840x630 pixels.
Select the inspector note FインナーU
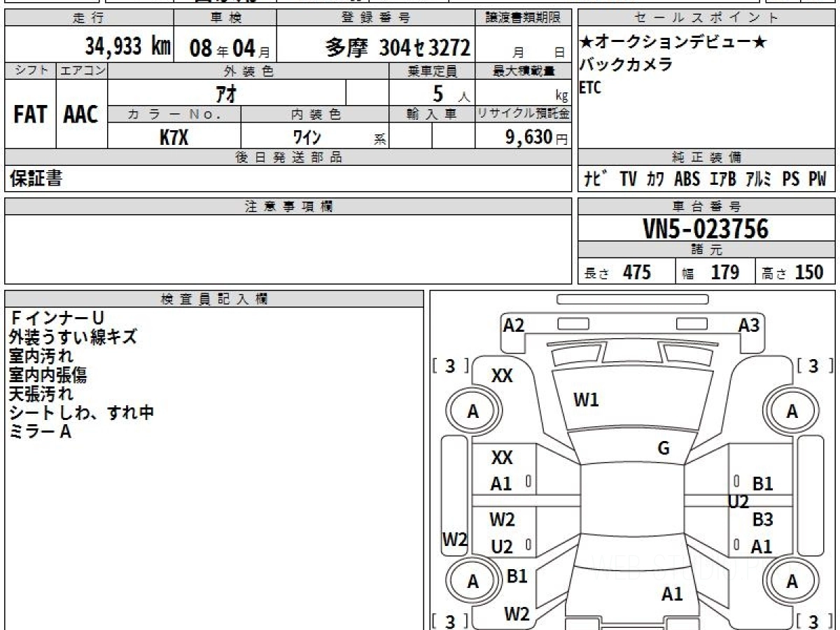point(57,318)
